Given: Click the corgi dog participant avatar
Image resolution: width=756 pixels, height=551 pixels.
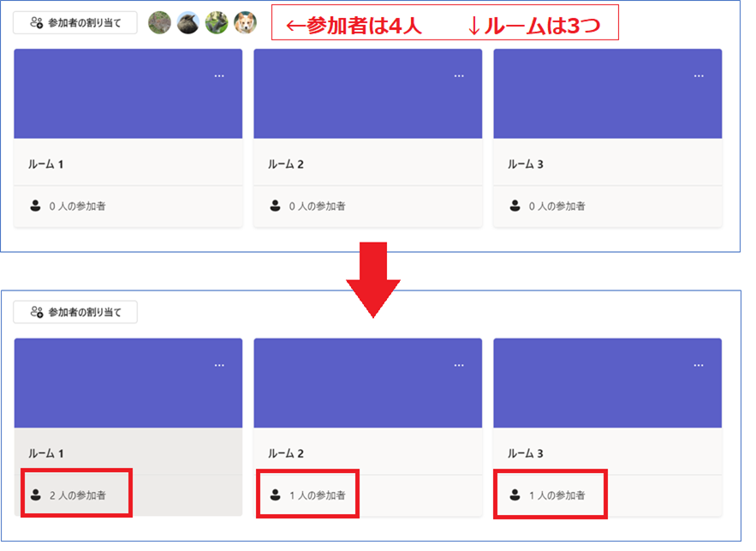Looking at the screenshot, I should click(246, 23).
